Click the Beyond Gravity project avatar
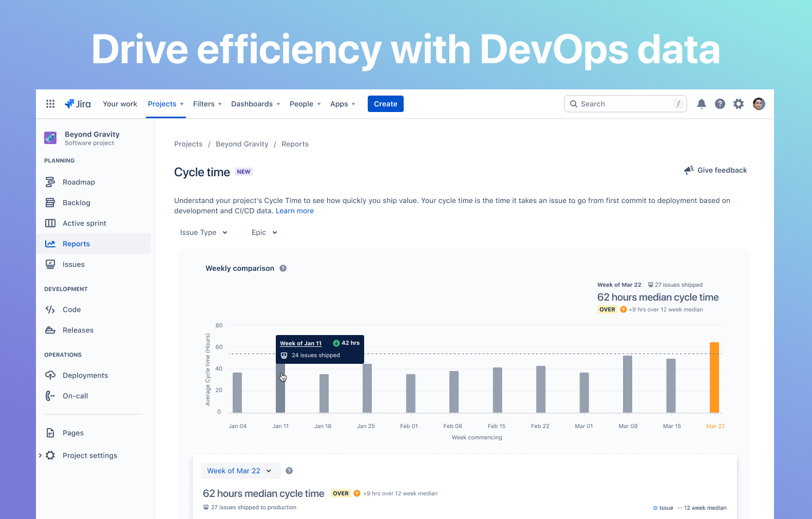 pyautogui.click(x=50, y=138)
